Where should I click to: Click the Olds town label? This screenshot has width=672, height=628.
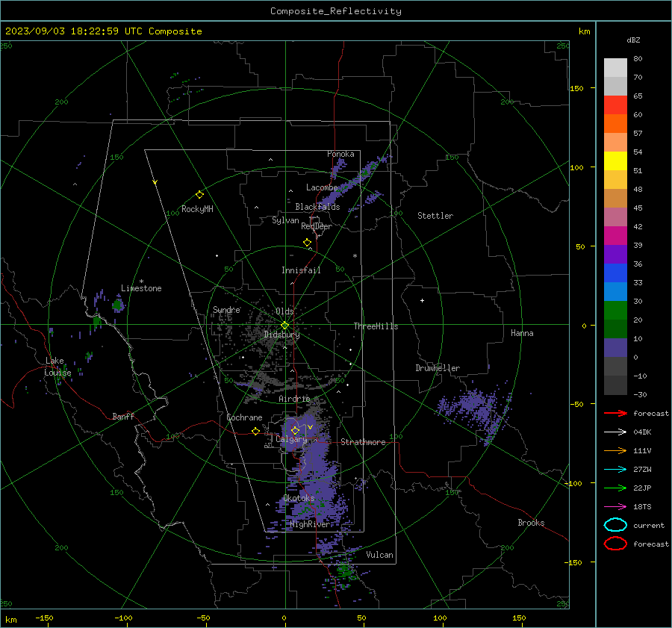click(x=284, y=311)
